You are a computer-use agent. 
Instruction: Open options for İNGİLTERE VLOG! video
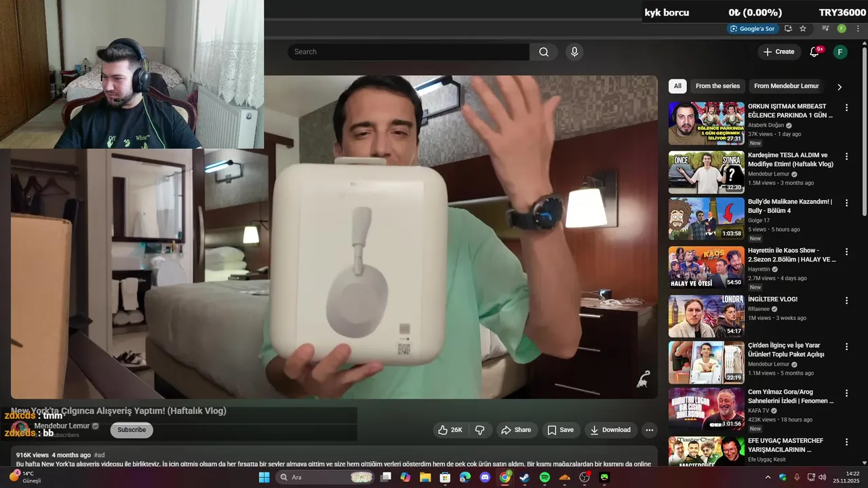tap(846, 300)
